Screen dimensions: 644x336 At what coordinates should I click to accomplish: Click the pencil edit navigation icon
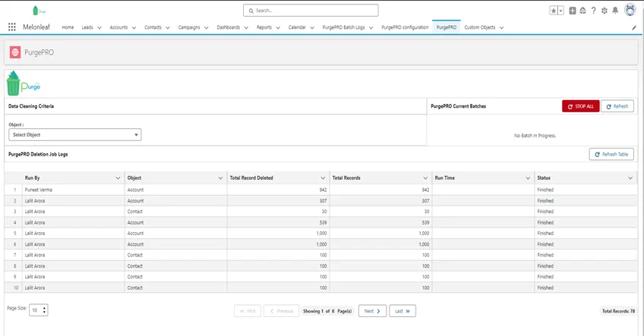pyautogui.click(x=634, y=27)
